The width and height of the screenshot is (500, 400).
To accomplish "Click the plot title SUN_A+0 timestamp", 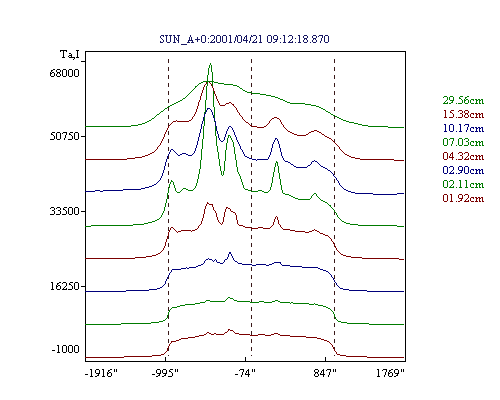I will click(x=244, y=39).
